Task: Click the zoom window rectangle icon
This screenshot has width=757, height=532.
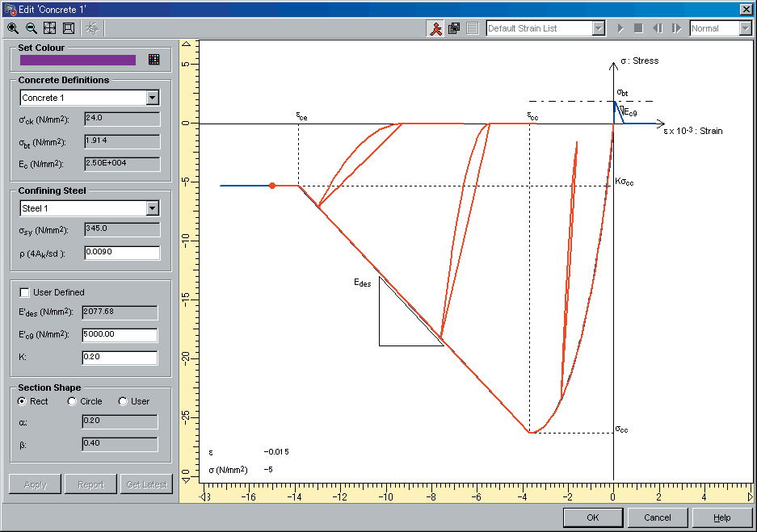Action: pyautogui.click(x=69, y=28)
